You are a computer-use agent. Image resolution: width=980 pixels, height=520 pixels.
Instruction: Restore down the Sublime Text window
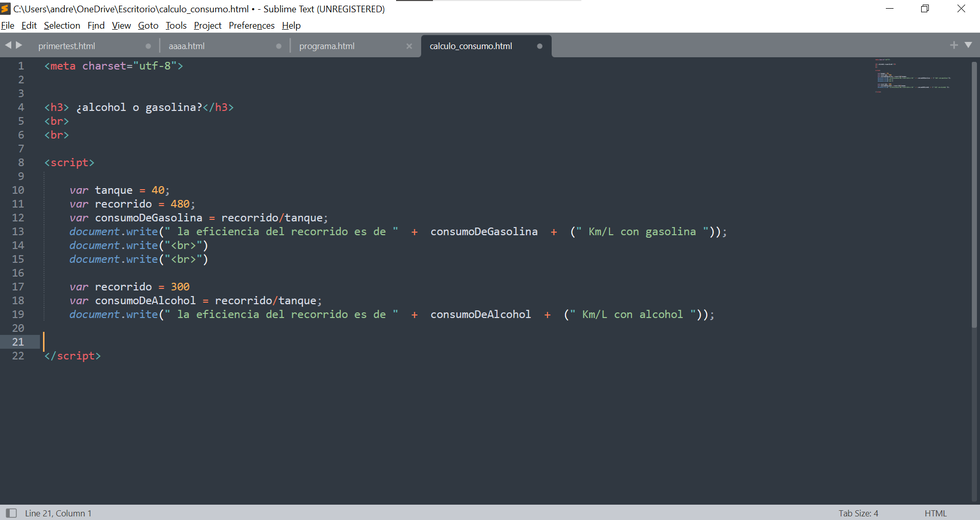point(925,9)
